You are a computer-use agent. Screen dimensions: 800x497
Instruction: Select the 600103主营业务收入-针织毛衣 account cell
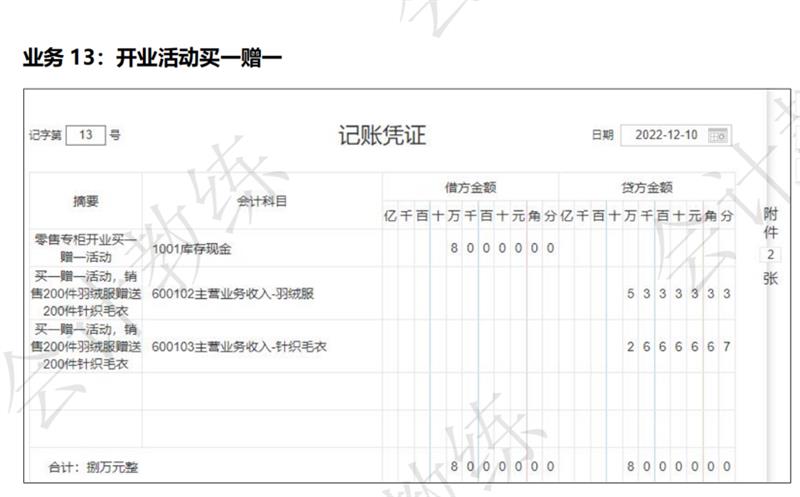pos(261,347)
